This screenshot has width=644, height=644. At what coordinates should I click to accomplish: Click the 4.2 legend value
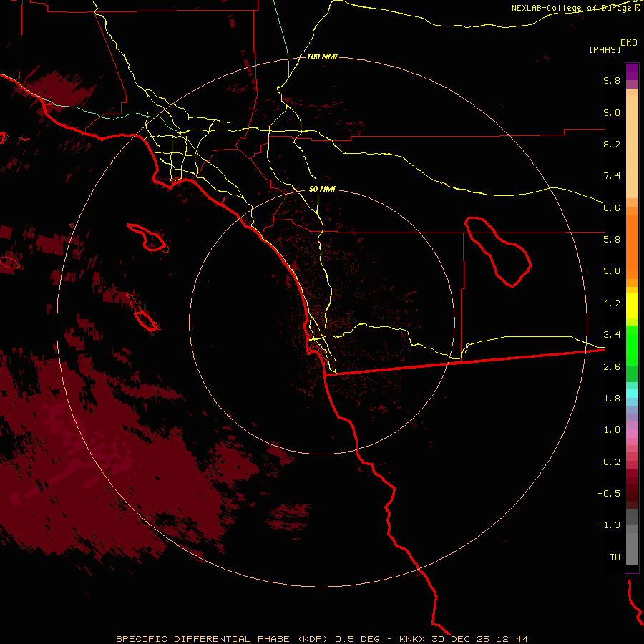point(612,303)
